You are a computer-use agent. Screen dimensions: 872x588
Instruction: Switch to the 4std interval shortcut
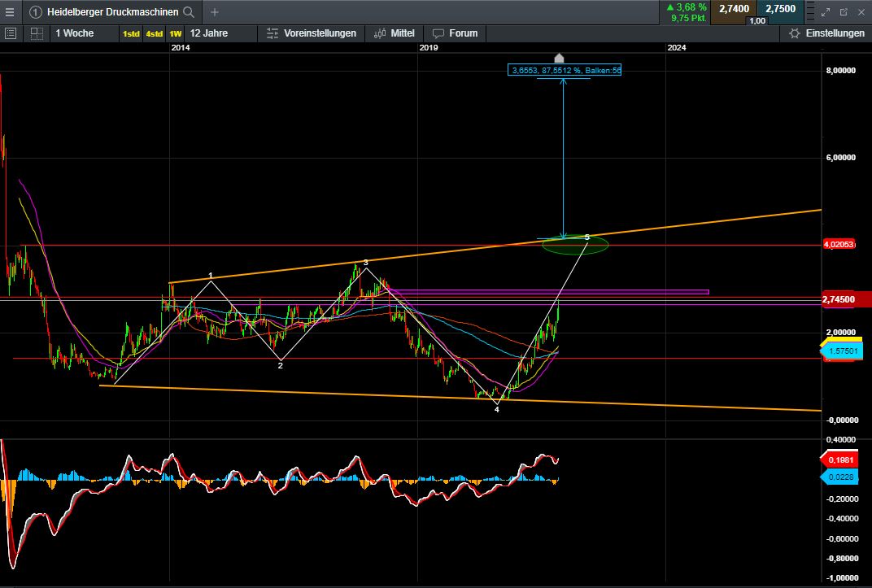pos(154,34)
